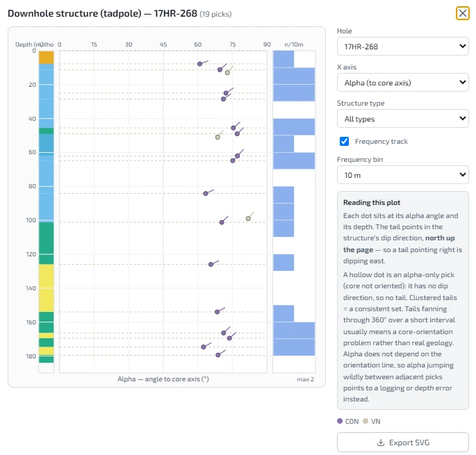476x455 pixels.
Task: Click the green lithology interval near 110 m
Action: click(x=46, y=243)
